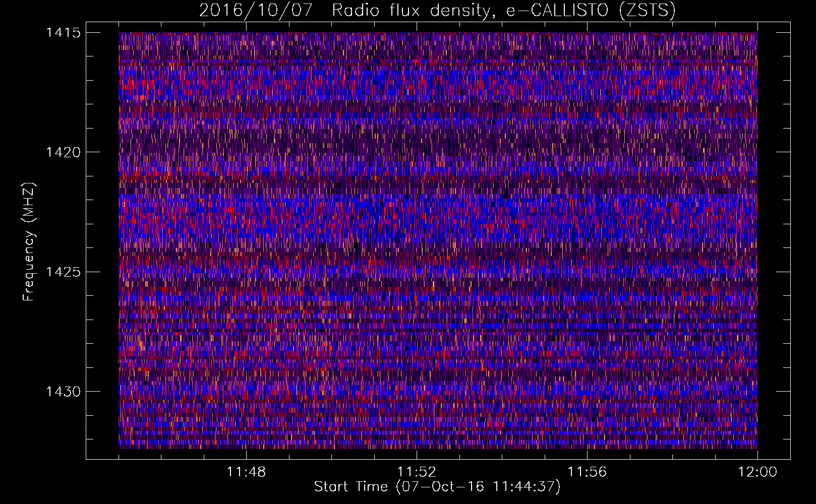Viewport: 816px width, 504px height.
Task: Click the 11:48 time tick label
Action: point(246,472)
